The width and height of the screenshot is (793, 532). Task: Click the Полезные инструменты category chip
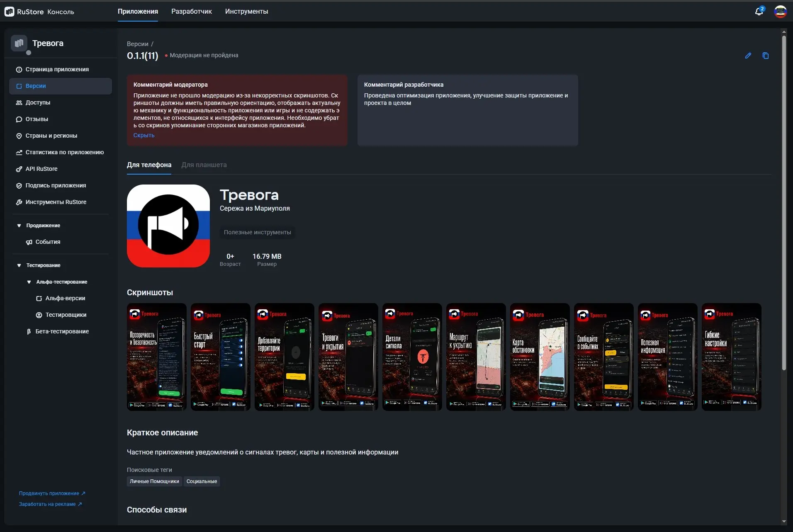point(258,232)
